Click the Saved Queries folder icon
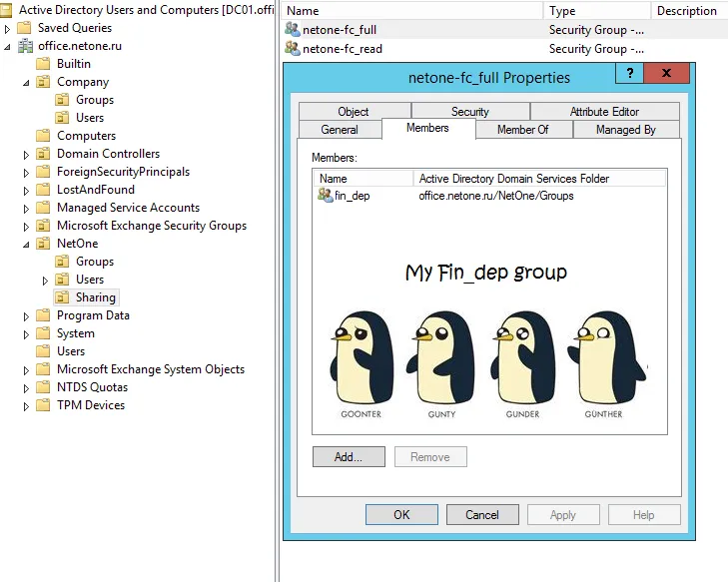Image resolution: width=728 pixels, height=582 pixels. point(24,28)
